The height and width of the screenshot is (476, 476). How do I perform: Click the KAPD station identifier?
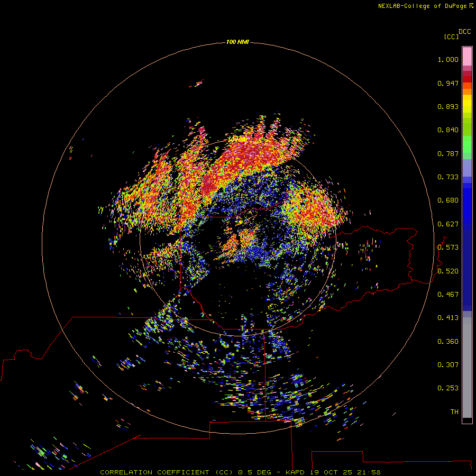coord(296,472)
